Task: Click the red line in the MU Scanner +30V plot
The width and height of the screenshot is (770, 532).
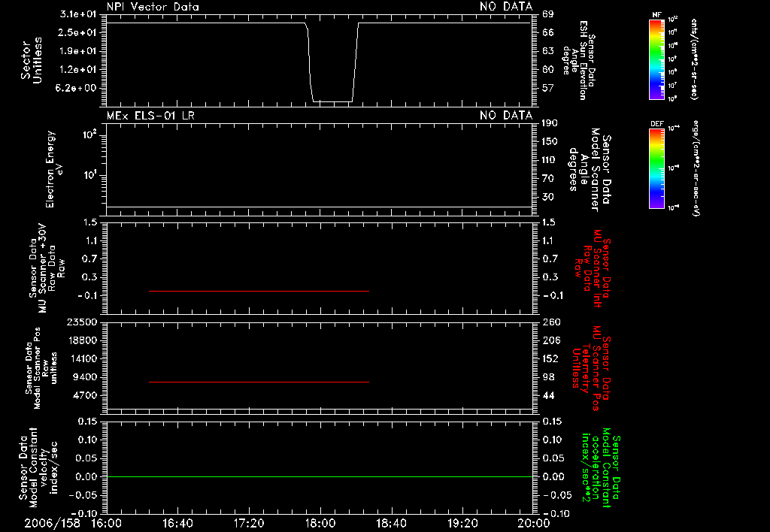Action: pyautogui.click(x=259, y=291)
